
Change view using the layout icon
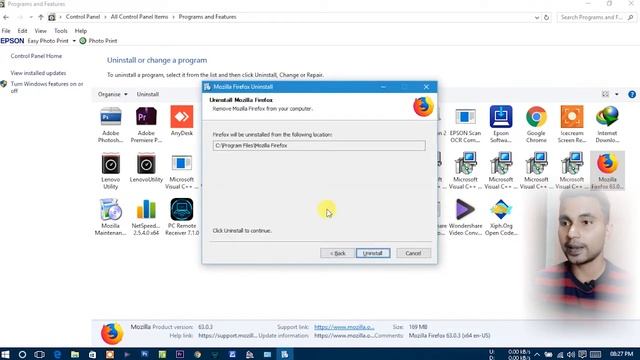point(605,94)
